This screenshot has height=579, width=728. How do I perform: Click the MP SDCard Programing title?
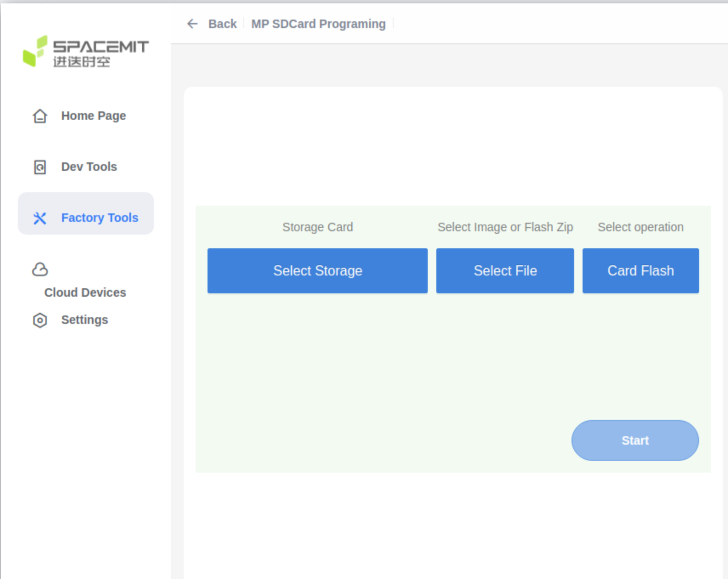pos(318,24)
